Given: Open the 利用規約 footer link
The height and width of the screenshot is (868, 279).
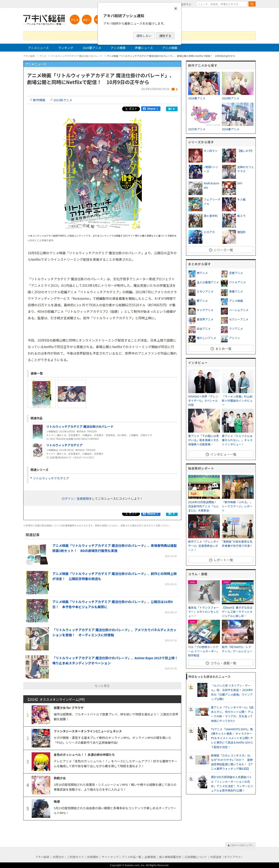Looking at the screenshot, I should point(93,857).
